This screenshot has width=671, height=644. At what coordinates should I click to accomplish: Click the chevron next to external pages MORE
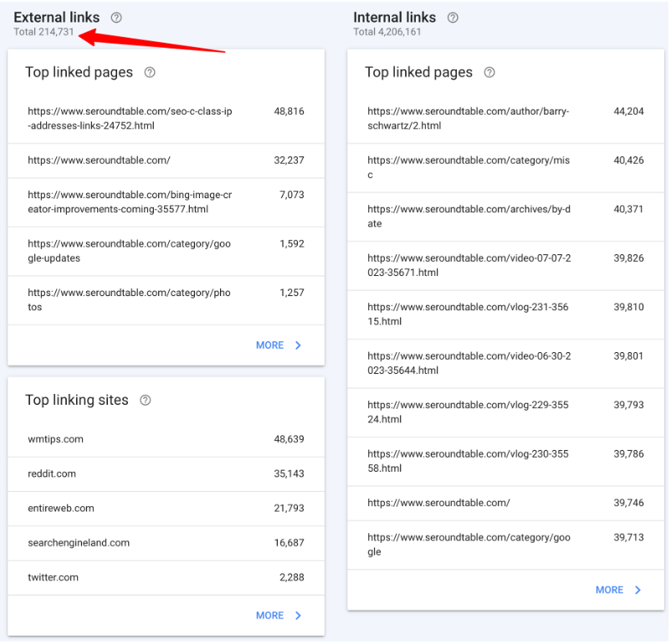[x=299, y=345]
